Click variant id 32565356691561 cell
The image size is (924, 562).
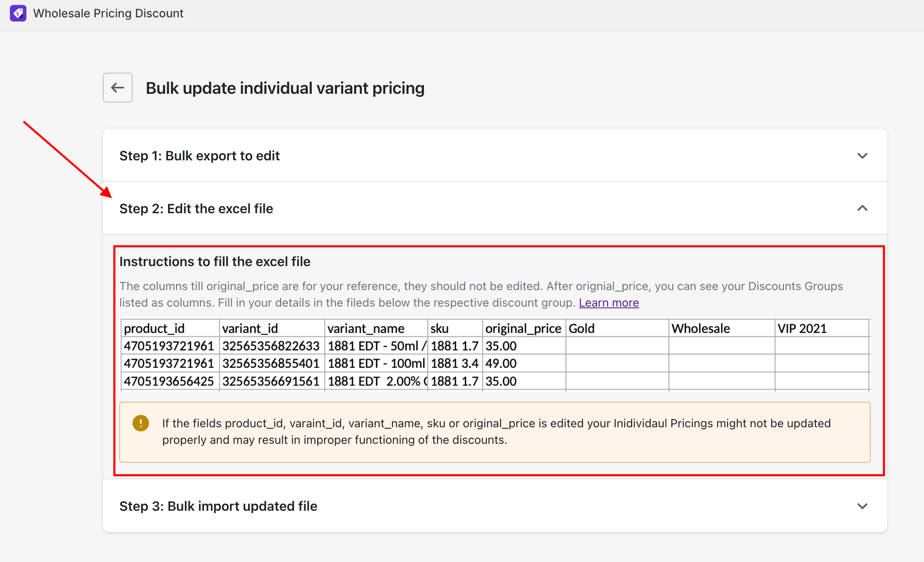(272, 381)
